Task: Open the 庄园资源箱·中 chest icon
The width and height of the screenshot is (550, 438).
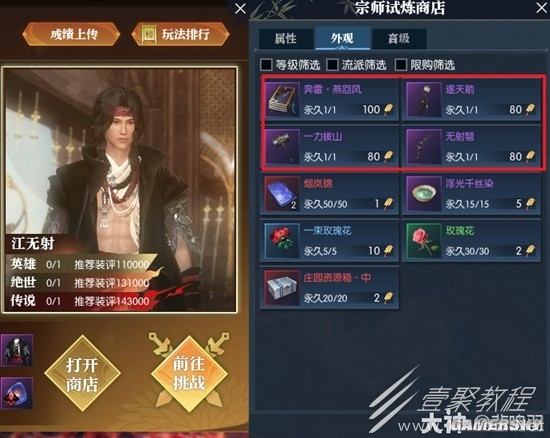Action: point(282,288)
